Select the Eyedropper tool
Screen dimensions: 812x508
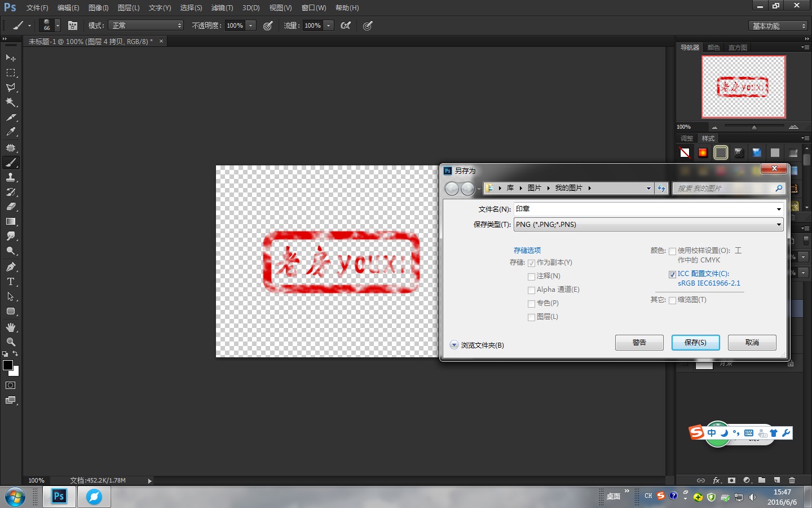10,132
